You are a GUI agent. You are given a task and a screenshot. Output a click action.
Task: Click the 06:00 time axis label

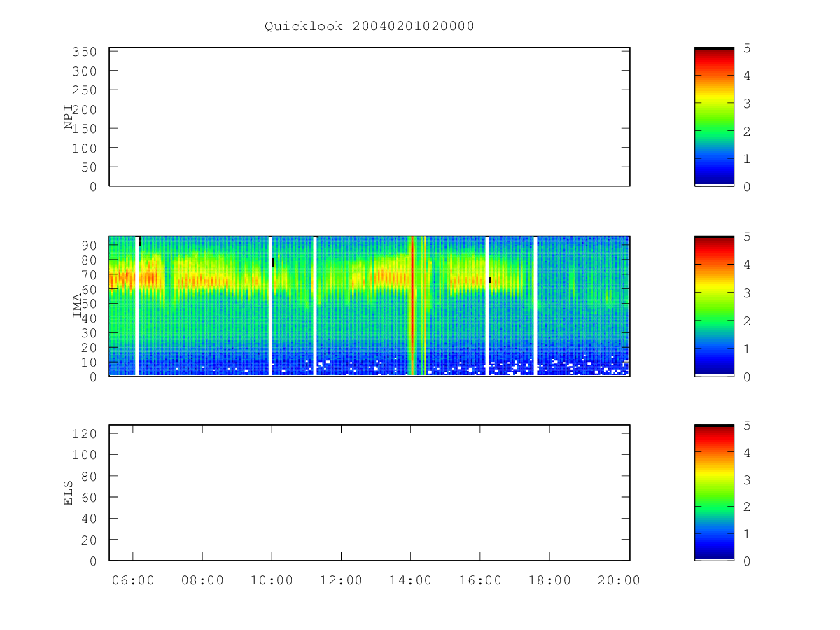(133, 580)
